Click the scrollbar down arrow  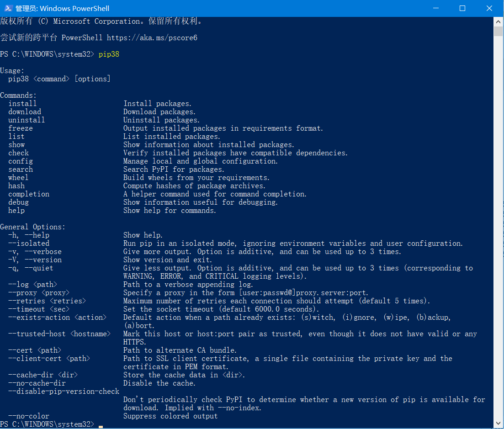(x=498, y=423)
